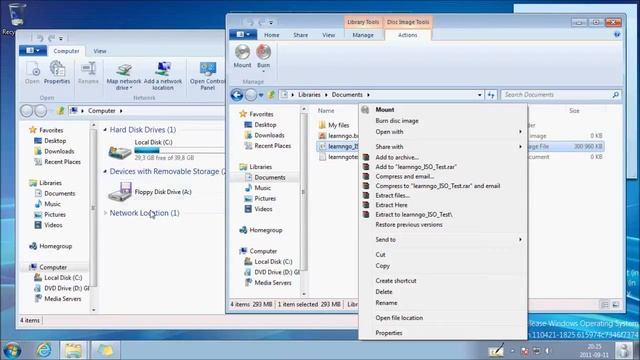Screen dimensions: 640x360
Task: Switch to the Share ribbon tab
Action: tap(300, 35)
